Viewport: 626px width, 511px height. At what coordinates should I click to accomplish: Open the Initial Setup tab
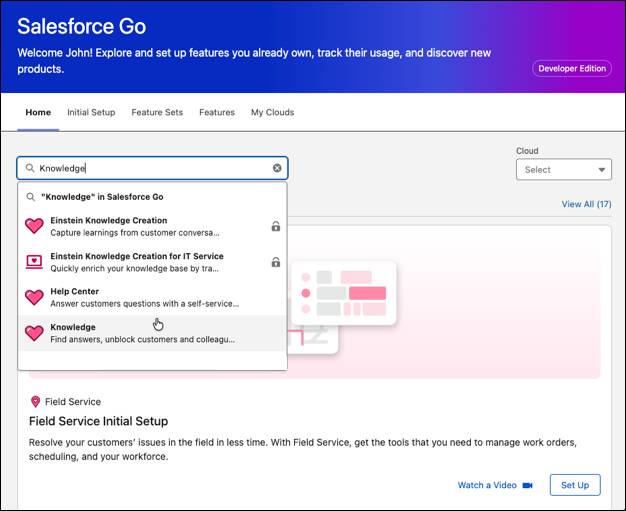91,113
